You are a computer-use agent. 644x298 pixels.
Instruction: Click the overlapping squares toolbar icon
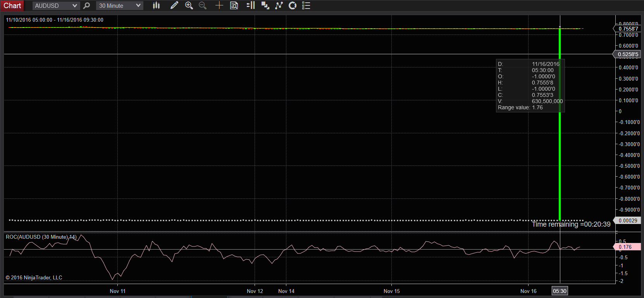click(x=265, y=5)
